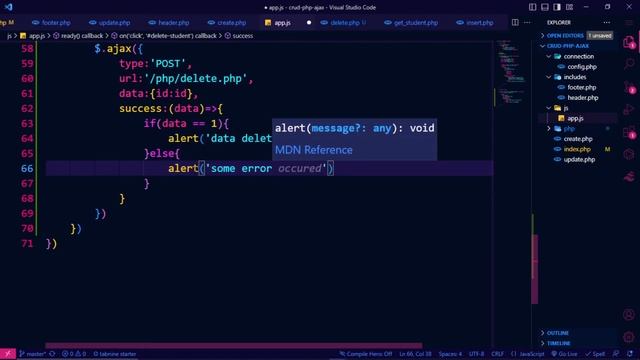Open the Explorer activity bar icon
The image size is (640, 360).
tap(629, 42)
